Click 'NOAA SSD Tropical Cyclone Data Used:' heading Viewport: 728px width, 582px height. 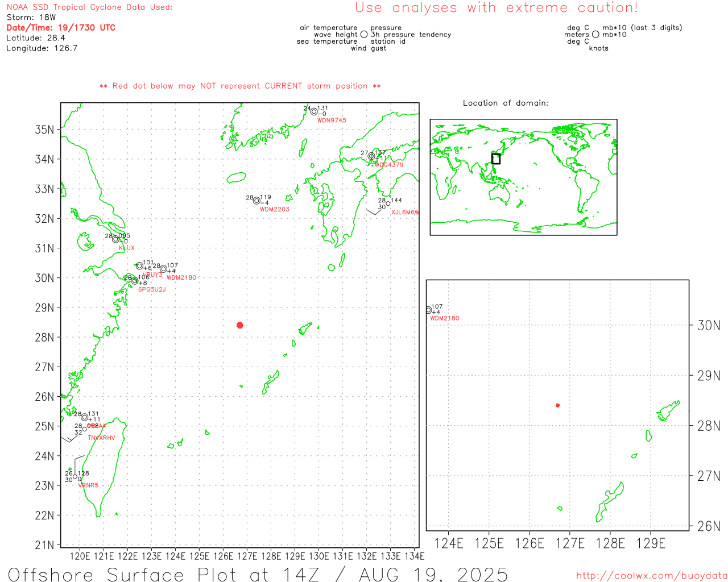89,7
